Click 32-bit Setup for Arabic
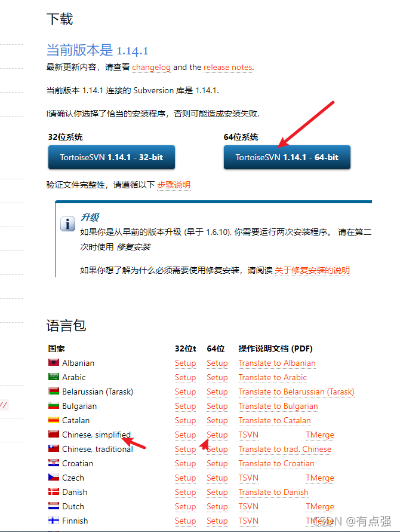This screenshot has width=400, height=532. tap(186, 377)
